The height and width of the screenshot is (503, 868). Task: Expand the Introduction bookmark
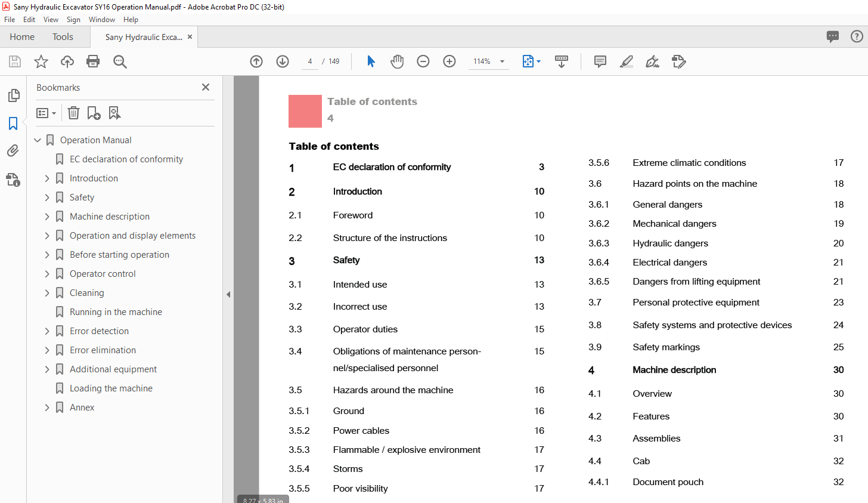[x=47, y=178]
